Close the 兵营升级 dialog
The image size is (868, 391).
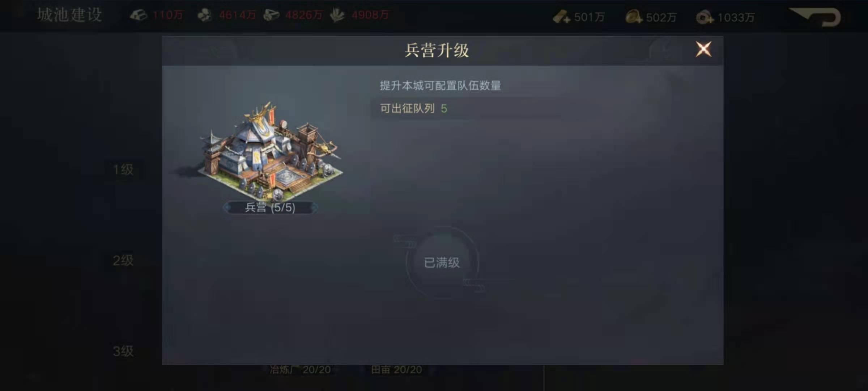point(703,49)
